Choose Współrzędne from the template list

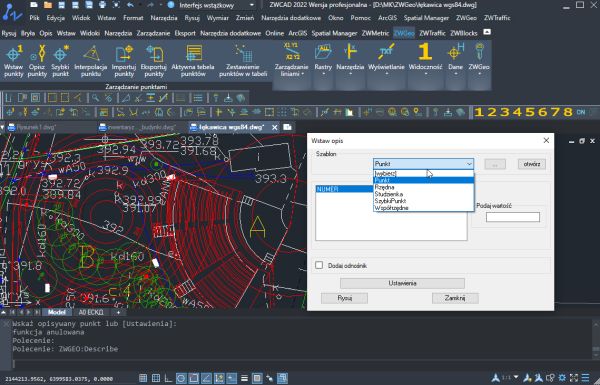pyautogui.click(x=423, y=208)
